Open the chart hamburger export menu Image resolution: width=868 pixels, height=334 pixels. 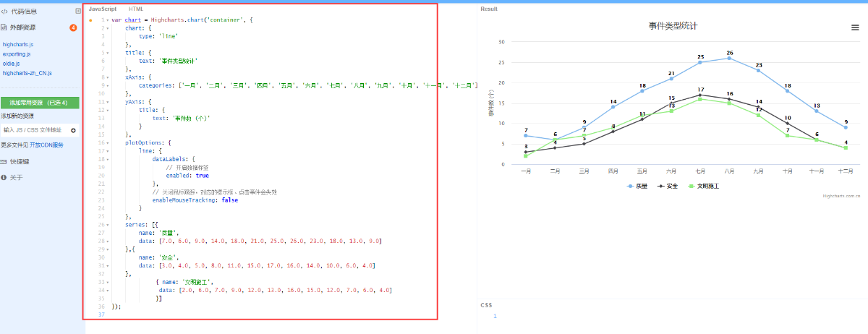[856, 27]
